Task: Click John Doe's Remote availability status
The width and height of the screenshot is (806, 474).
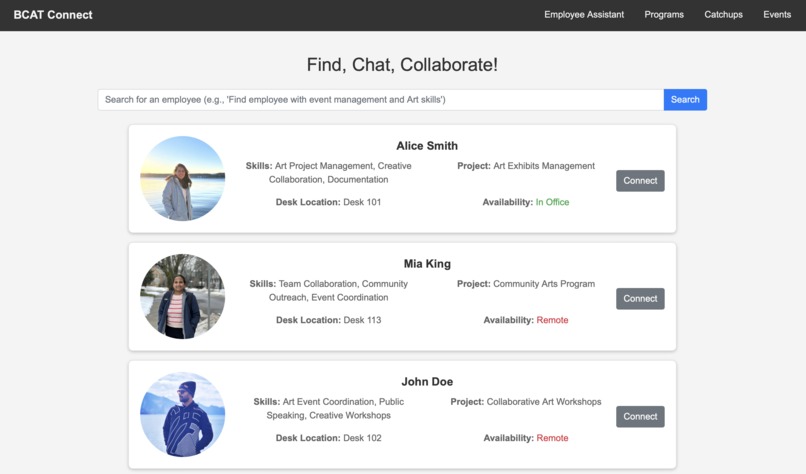Action: (x=552, y=438)
